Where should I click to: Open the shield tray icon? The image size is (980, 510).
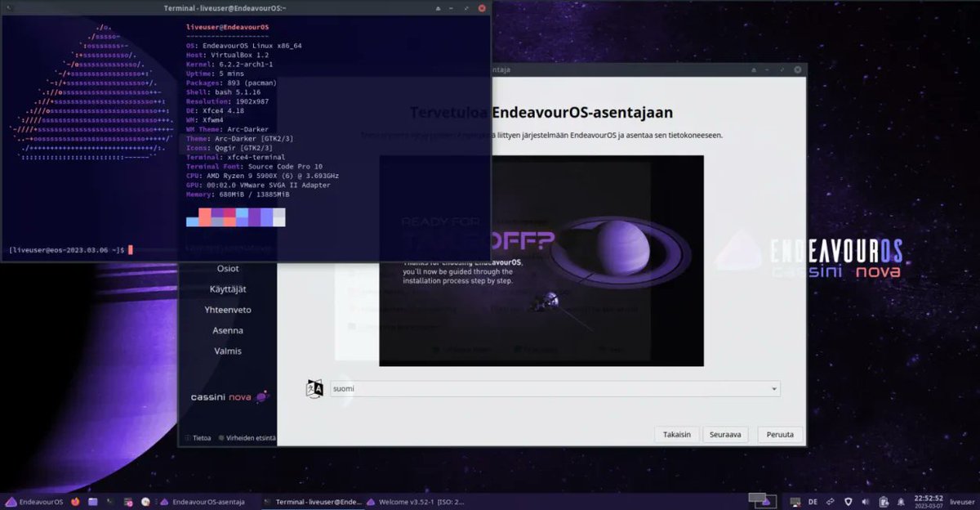click(x=848, y=502)
